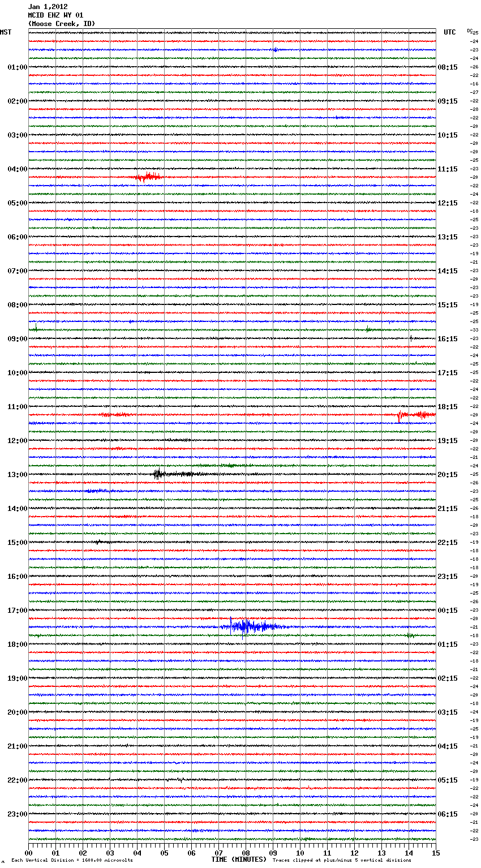Click the 12:15 UTC time label
481x868 pixels.
click(448, 203)
